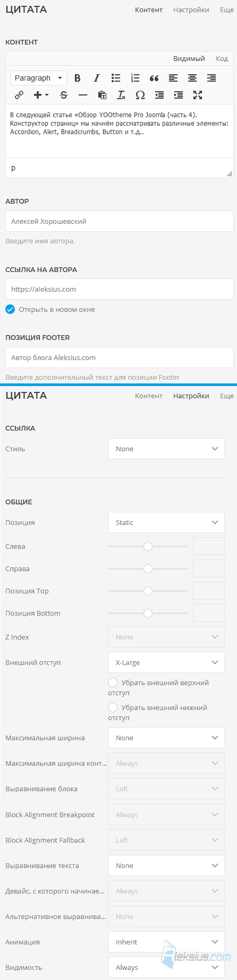237x980 pixels.
Task: Open the special character Omega picker
Action: [140, 95]
